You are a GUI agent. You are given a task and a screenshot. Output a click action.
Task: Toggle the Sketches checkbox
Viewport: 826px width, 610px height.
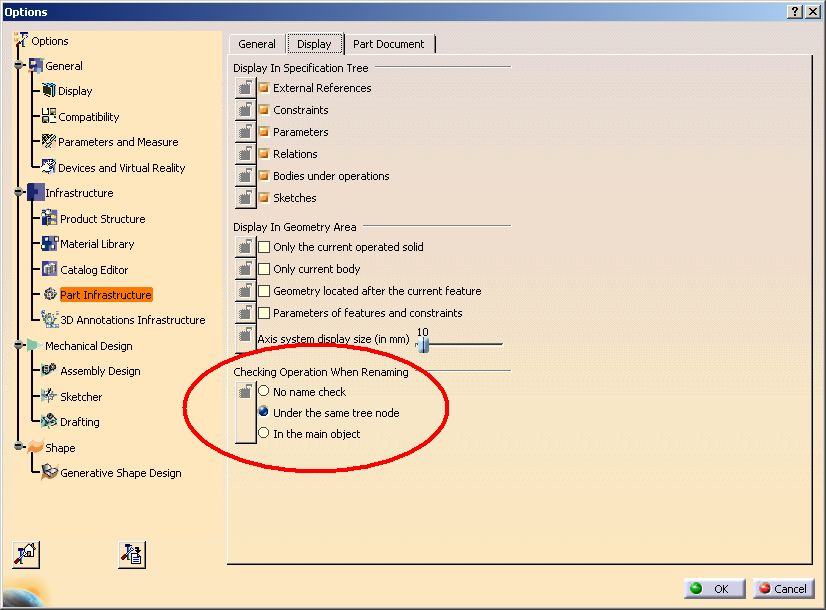tap(264, 198)
